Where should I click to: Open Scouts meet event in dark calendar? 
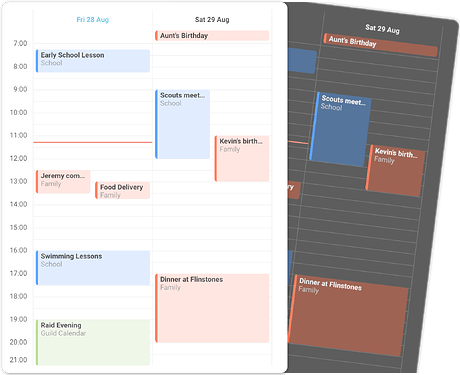coord(340,129)
